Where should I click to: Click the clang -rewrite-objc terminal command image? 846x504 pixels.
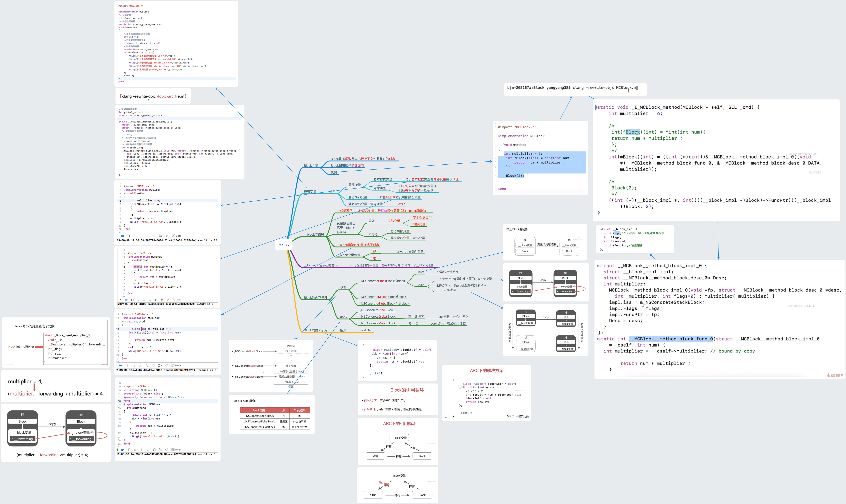point(576,89)
